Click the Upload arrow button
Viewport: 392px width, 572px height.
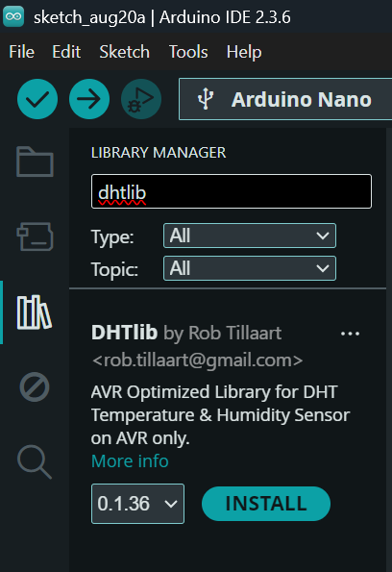89,99
